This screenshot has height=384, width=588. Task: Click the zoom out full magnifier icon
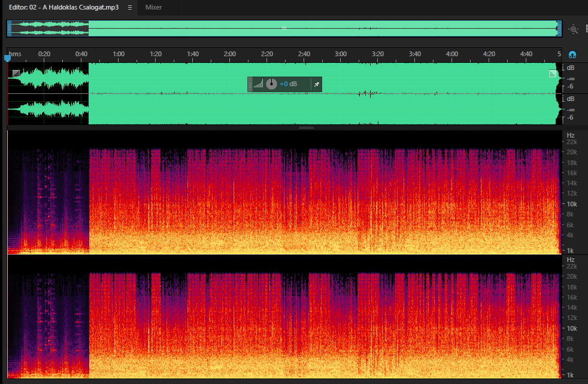tap(574, 29)
